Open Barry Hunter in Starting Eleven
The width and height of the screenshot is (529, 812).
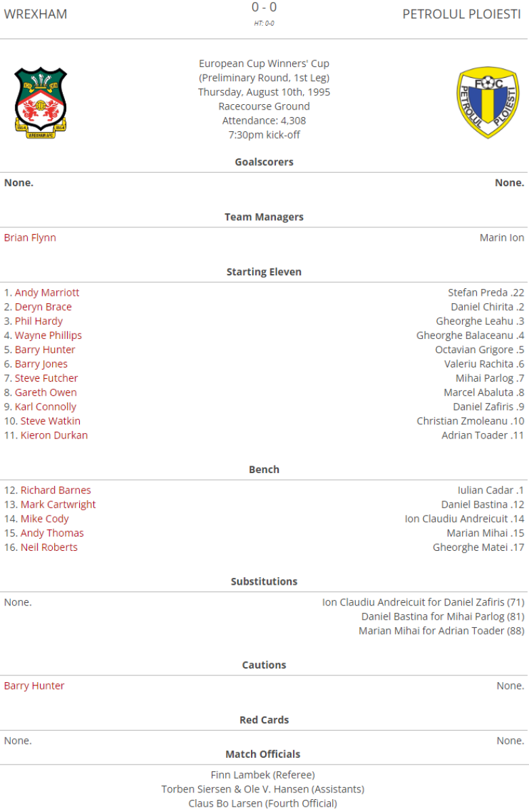pos(45,349)
